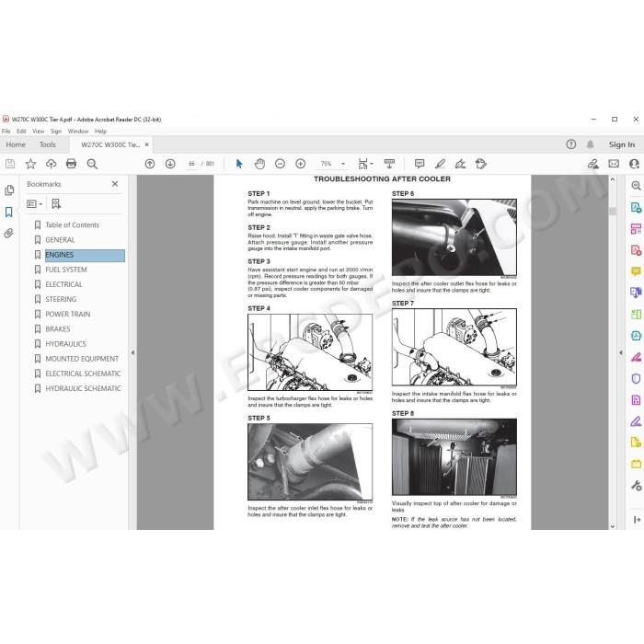Image resolution: width=644 pixels, height=644 pixels.
Task: Open the Window menu
Action: (x=78, y=131)
